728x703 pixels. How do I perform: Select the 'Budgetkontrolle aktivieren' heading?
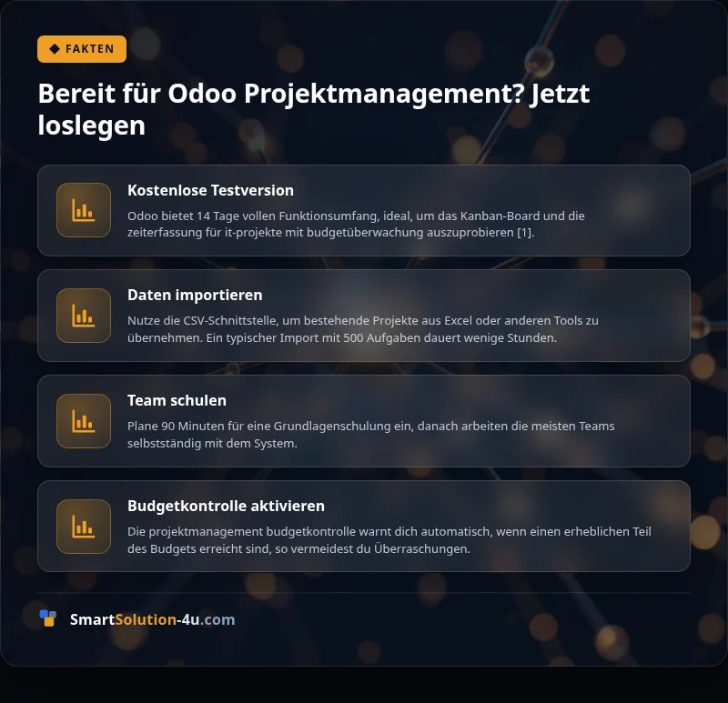[226, 506]
